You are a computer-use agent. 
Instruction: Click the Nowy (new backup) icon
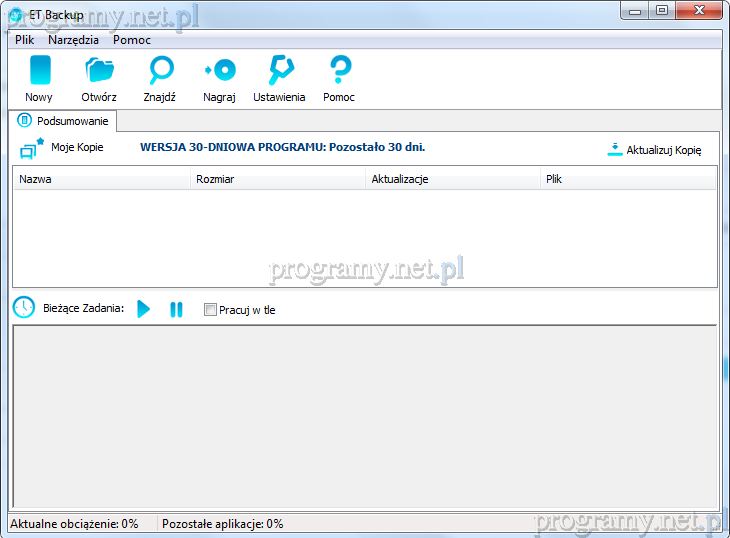pyautogui.click(x=39, y=71)
